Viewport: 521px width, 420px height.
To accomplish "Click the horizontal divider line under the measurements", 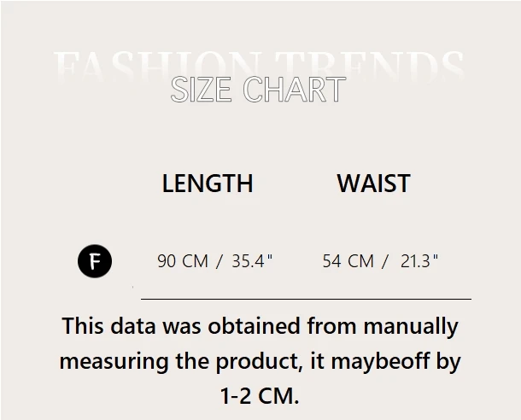I will pyautogui.click(x=306, y=300).
